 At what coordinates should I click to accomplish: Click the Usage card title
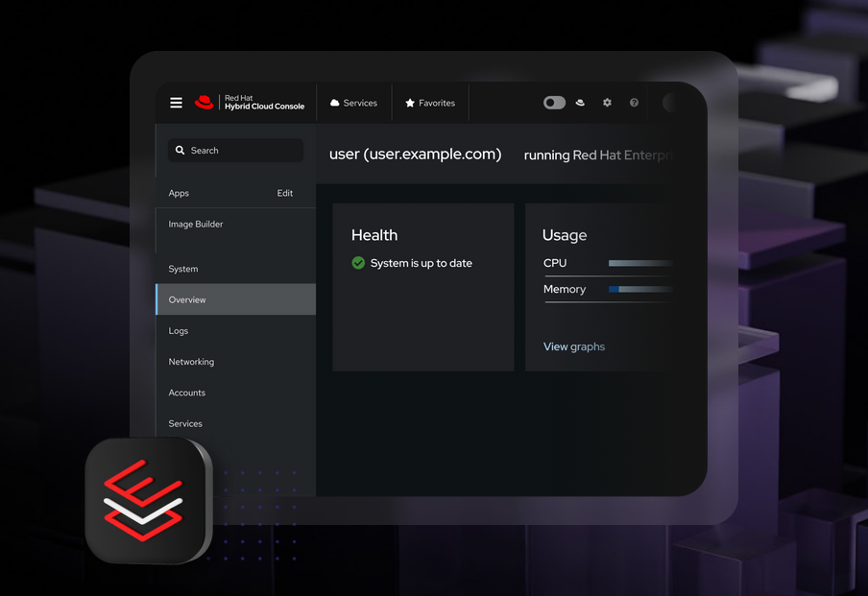(x=564, y=235)
